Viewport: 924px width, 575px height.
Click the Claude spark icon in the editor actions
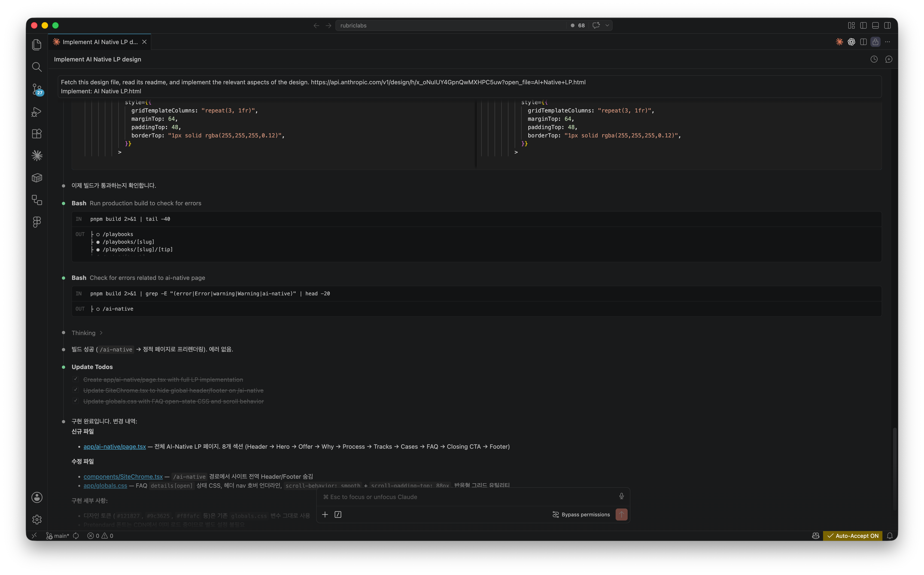pos(839,42)
